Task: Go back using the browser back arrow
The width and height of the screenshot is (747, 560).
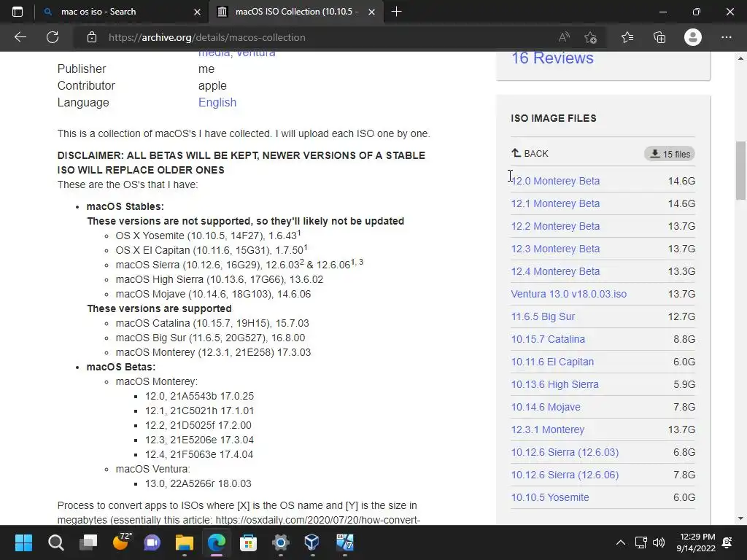Action: point(20,37)
